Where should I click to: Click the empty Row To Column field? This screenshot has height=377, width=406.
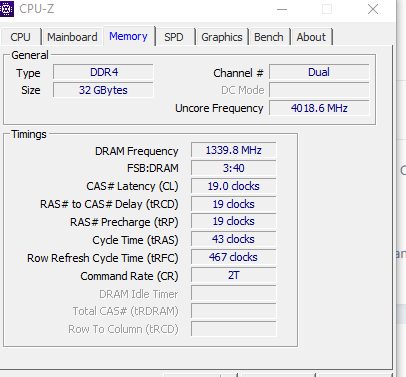tap(234, 329)
